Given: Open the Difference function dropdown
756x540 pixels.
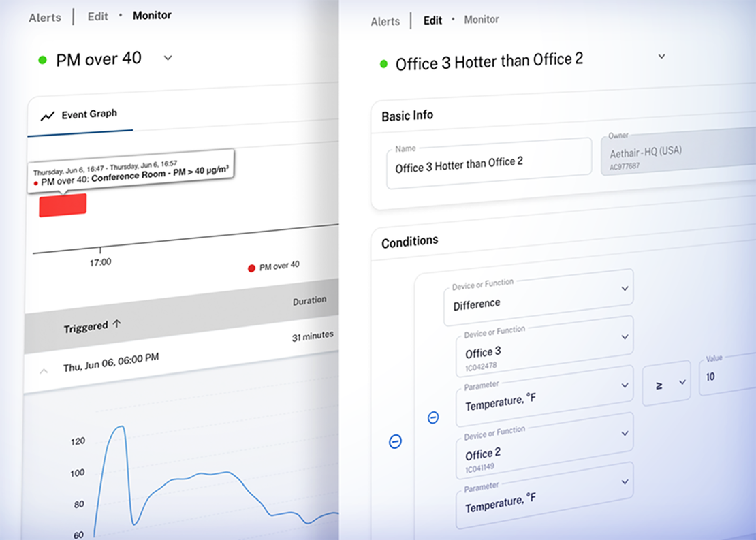Looking at the screenshot, I should coord(625,289).
